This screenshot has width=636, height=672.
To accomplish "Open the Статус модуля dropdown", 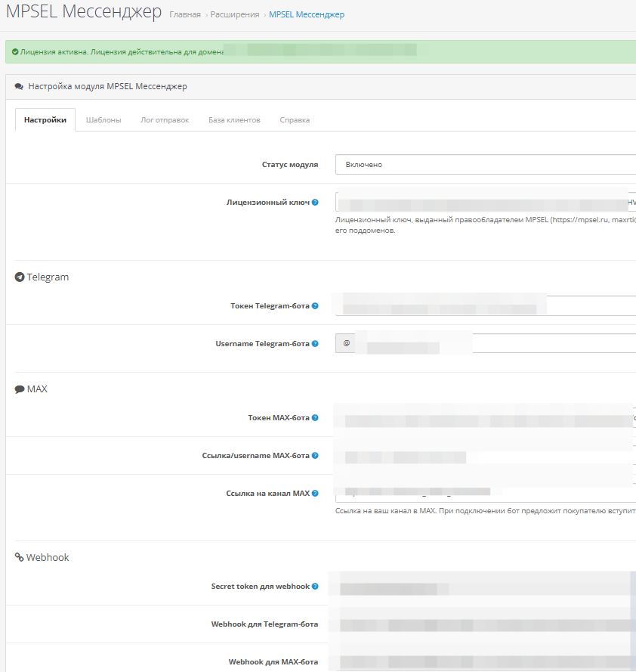I will 485,165.
